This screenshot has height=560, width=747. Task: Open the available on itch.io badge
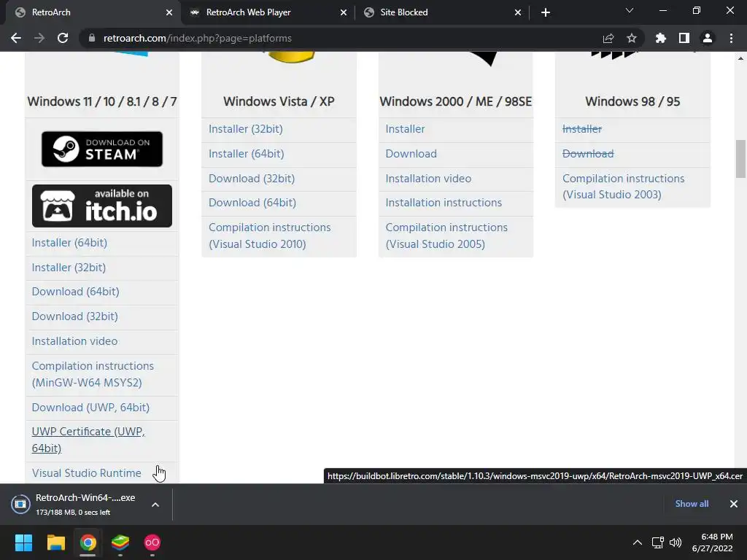tap(102, 206)
